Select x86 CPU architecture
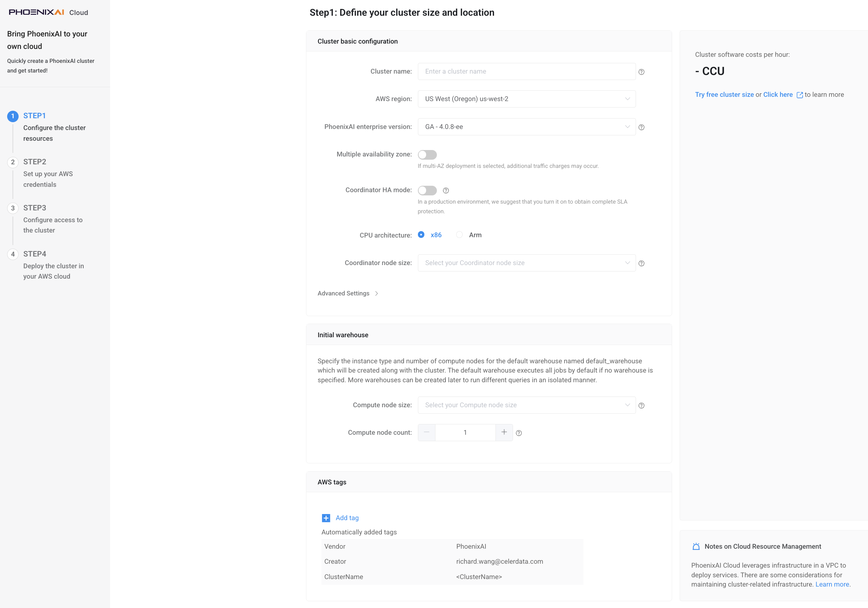868x608 pixels. coord(421,235)
